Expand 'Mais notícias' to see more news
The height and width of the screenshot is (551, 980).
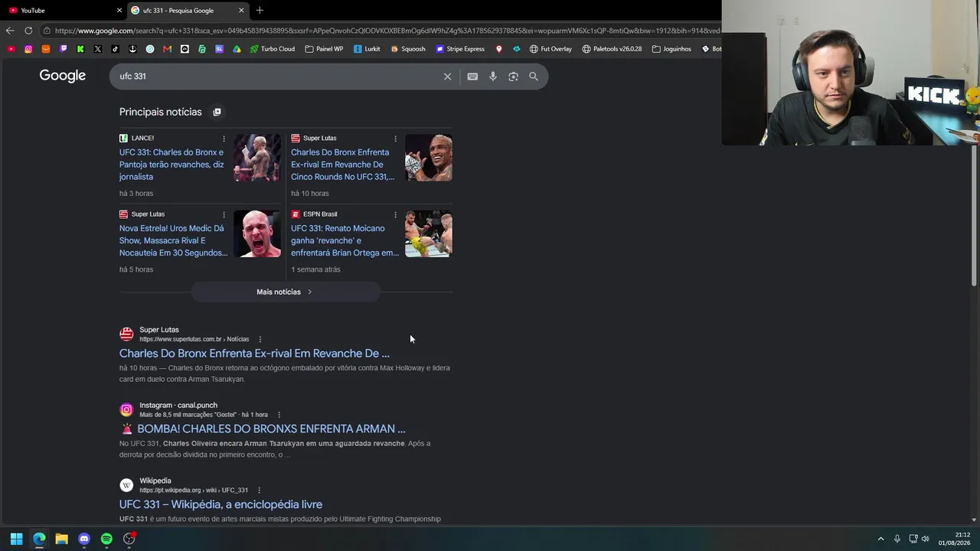pyautogui.click(x=285, y=292)
